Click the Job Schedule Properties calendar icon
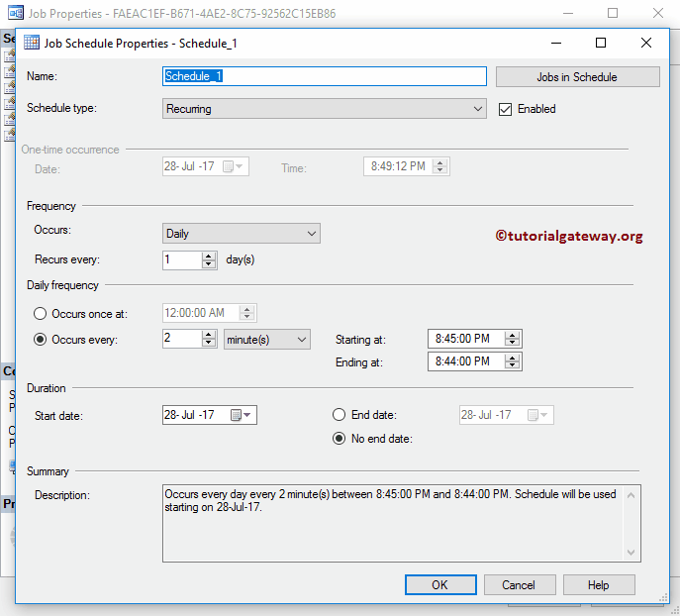The image size is (680, 616). point(32,43)
